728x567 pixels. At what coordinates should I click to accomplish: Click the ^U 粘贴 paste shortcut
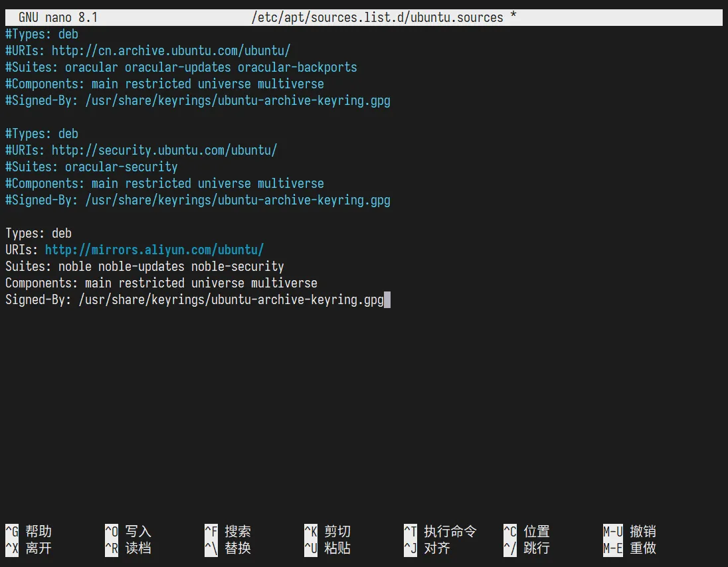coord(327,548)
